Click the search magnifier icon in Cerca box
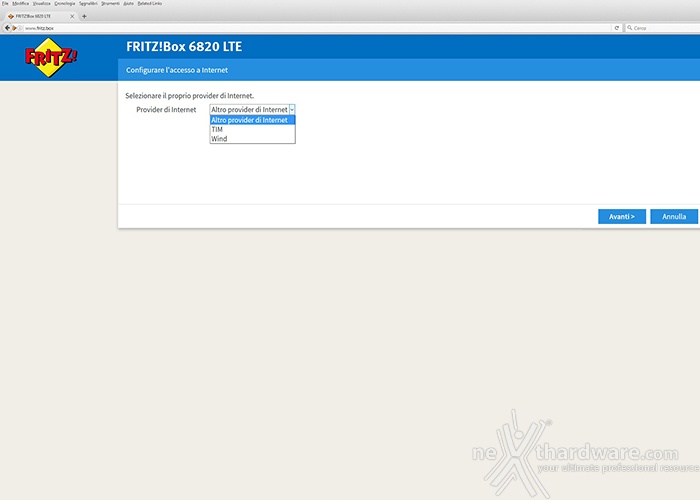The height and width of the screenshot is (500, 700). 629,28
